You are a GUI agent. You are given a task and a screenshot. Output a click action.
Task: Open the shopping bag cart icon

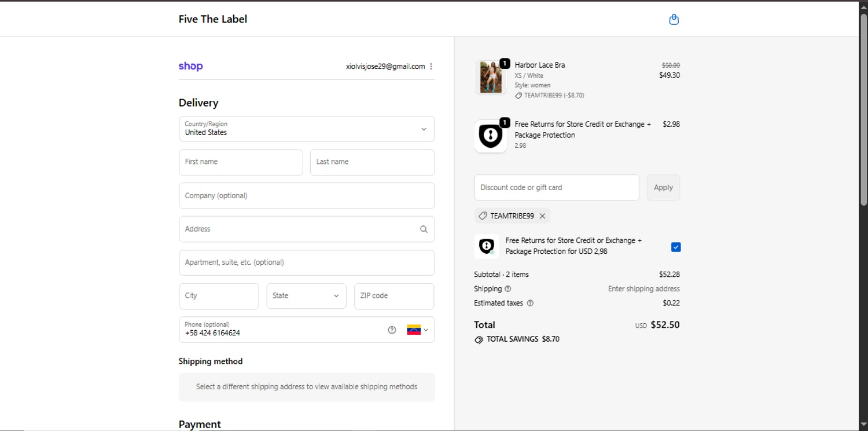[674, 19]
